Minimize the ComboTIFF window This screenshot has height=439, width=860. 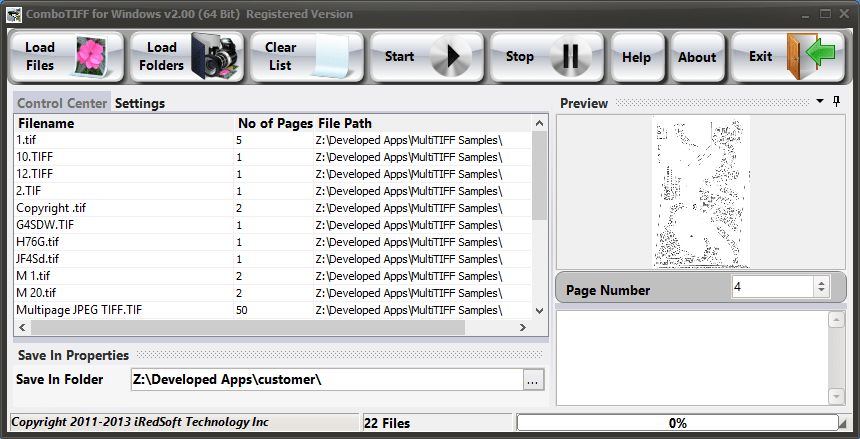808,14
